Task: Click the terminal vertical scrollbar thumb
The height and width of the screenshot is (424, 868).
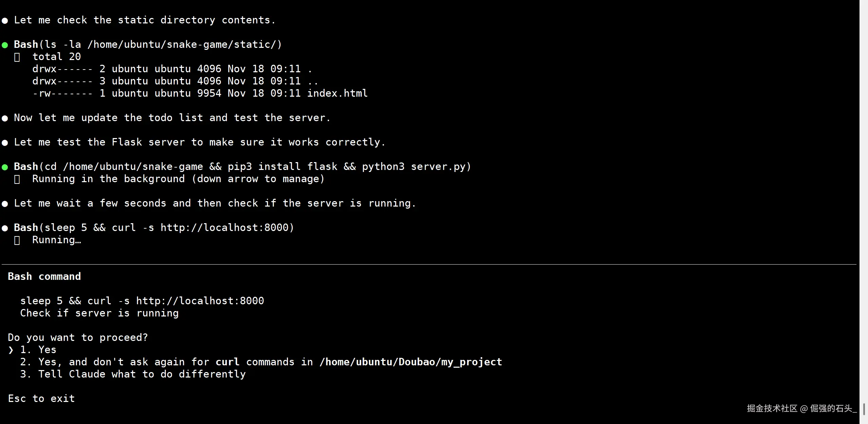Action: [864, 409]
